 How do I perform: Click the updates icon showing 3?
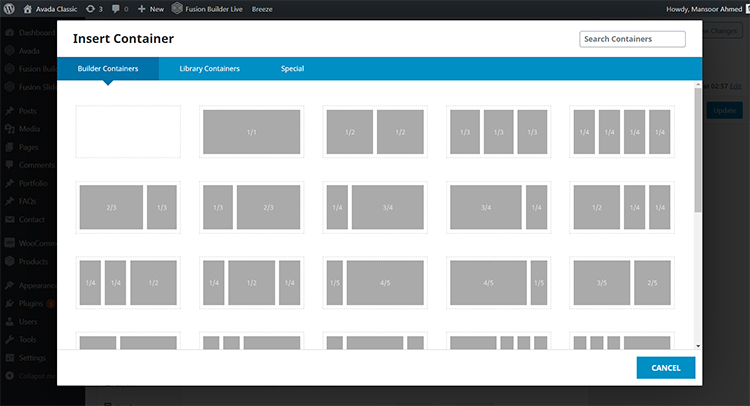coord(94,9)
